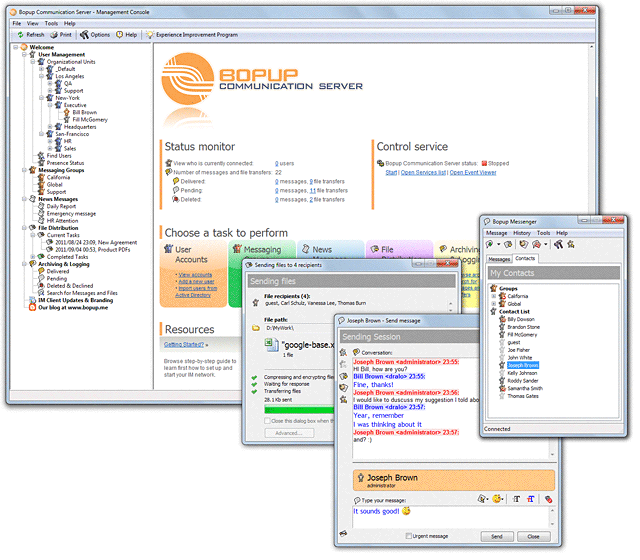Click the megaphone icon at Send message window bottom

(343, 534)
